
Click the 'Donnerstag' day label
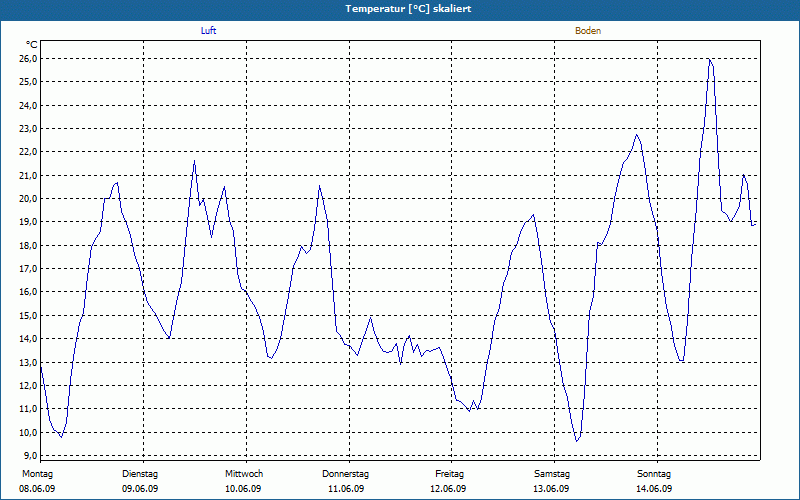click(345, 474)
